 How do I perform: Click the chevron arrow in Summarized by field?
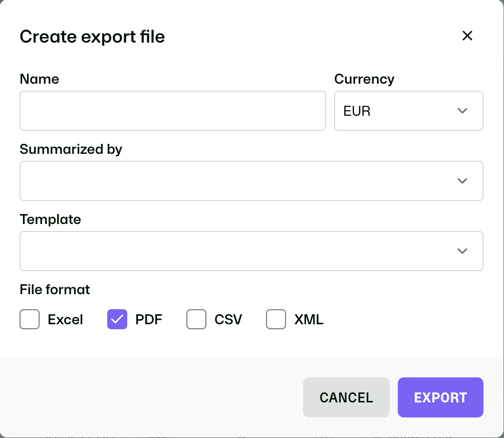pos(462,181)
